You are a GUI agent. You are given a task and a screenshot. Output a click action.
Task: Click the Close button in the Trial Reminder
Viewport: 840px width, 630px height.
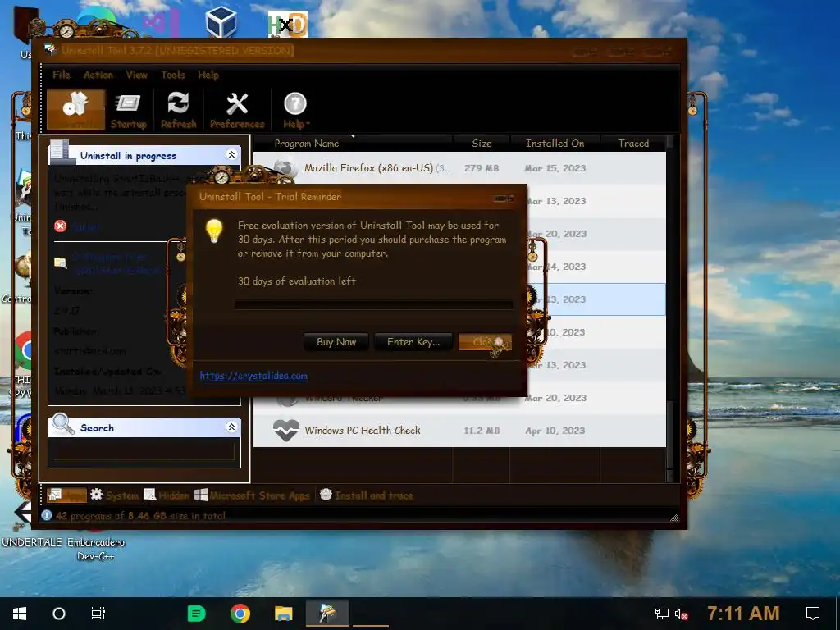point(485,342)
